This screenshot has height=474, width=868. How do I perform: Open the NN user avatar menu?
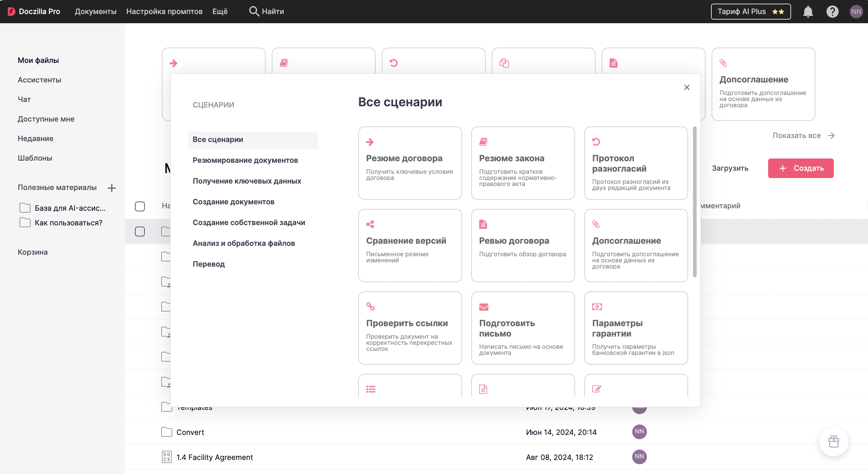856,12
